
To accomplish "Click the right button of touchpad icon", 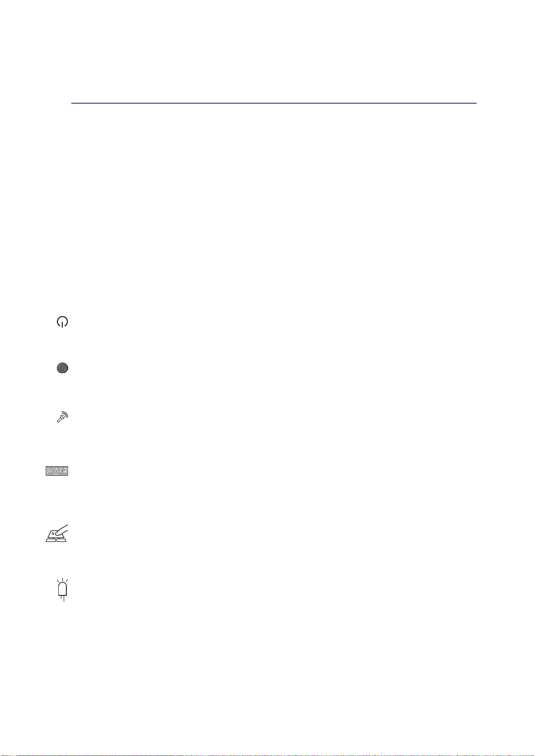I will click(61, 539).
